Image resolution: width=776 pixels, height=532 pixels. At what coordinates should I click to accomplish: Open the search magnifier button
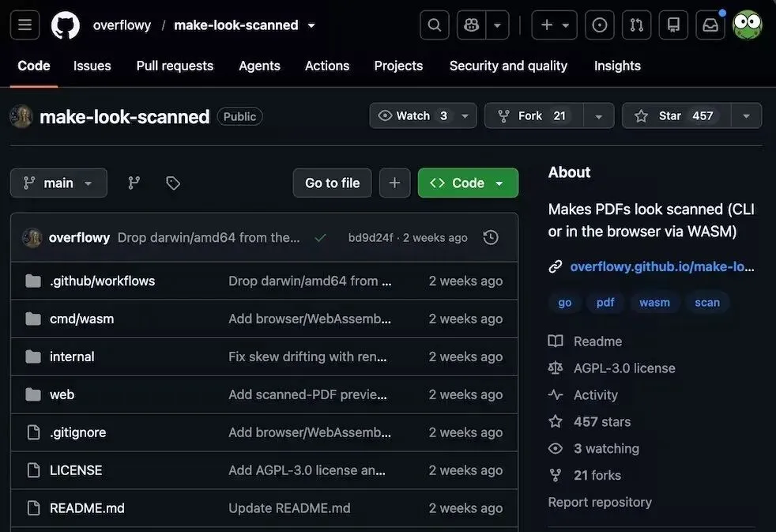coord(435,25)
